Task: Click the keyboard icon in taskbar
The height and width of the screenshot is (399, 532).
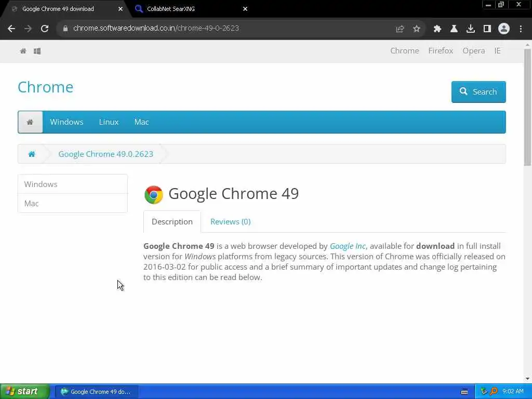Action: [x=464, y=392]
